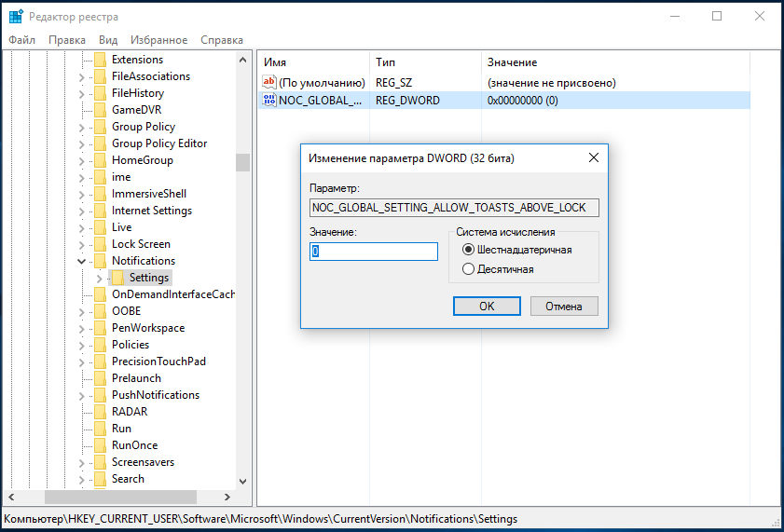The width and height of the screenshot is (784, 532).
Task: Click the GameDVR folder icon
Action: [x=100, y=110]
